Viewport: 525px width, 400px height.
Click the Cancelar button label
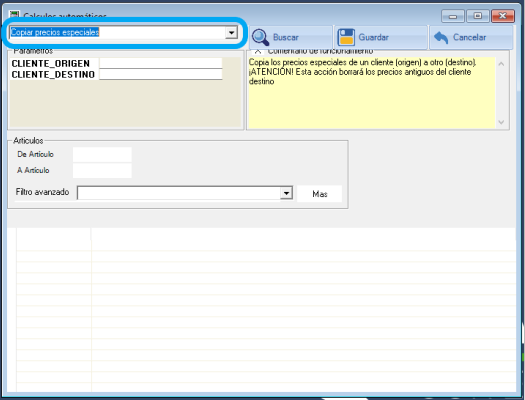469,37
